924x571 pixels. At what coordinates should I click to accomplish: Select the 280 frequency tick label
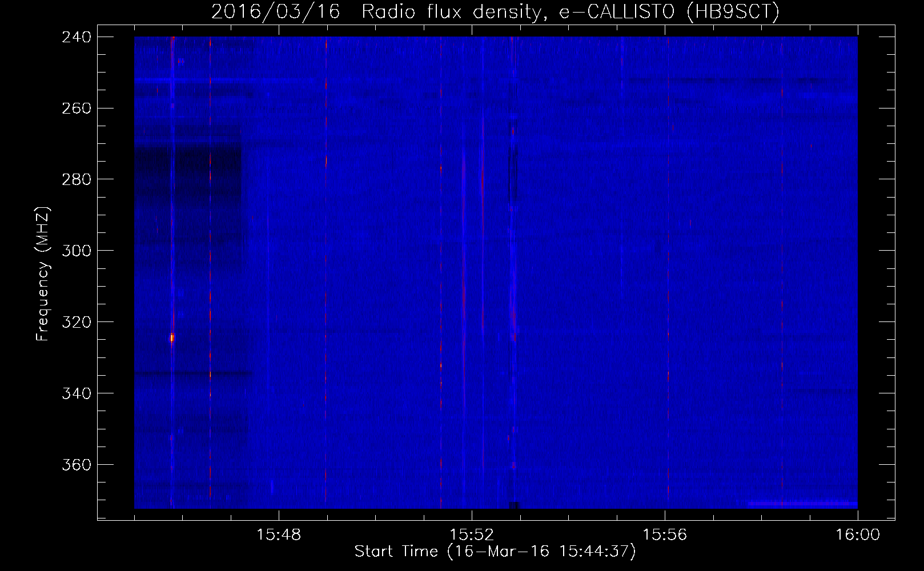pyautogui.click(x=76, y=180)
